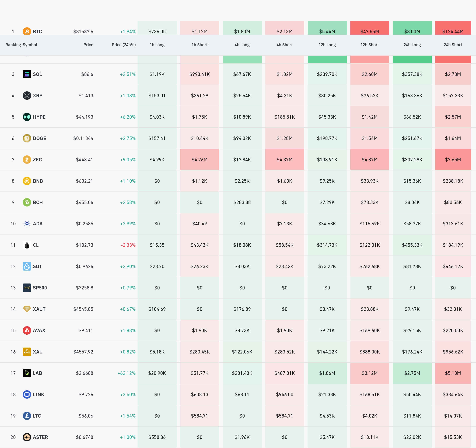Sort by 1h Long column header
Viewport: 476px width, 448px height.
click(157, 45)
